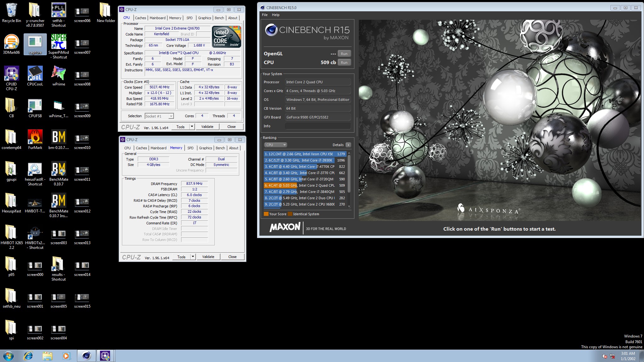Expand the ranking Details arrow
Viewport: 644px width, 362px height.
[x=348, y=145]
